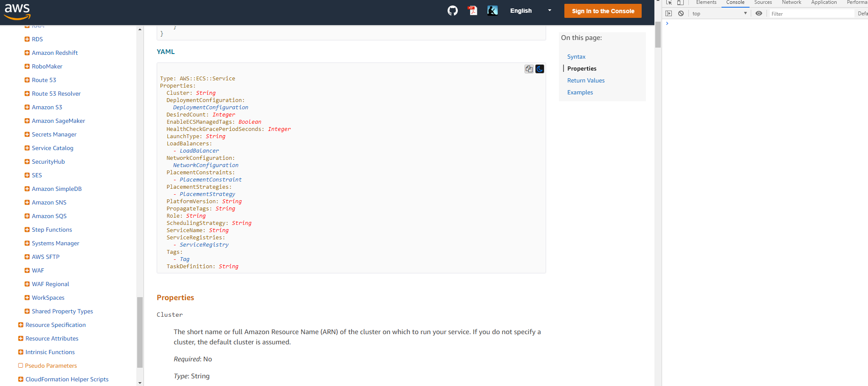This screenshot has width=868, height=386.
Task: Expand the Amazon SNS plus icon
Action: tap(27, 202)
